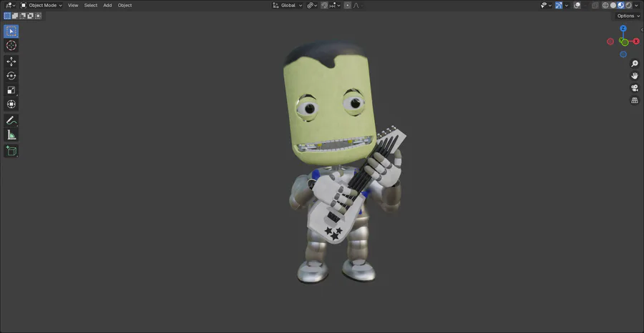This screenshot has width=644, height=333.
Task: Set selection mode to Invert Selection
Action: (30, 16)
